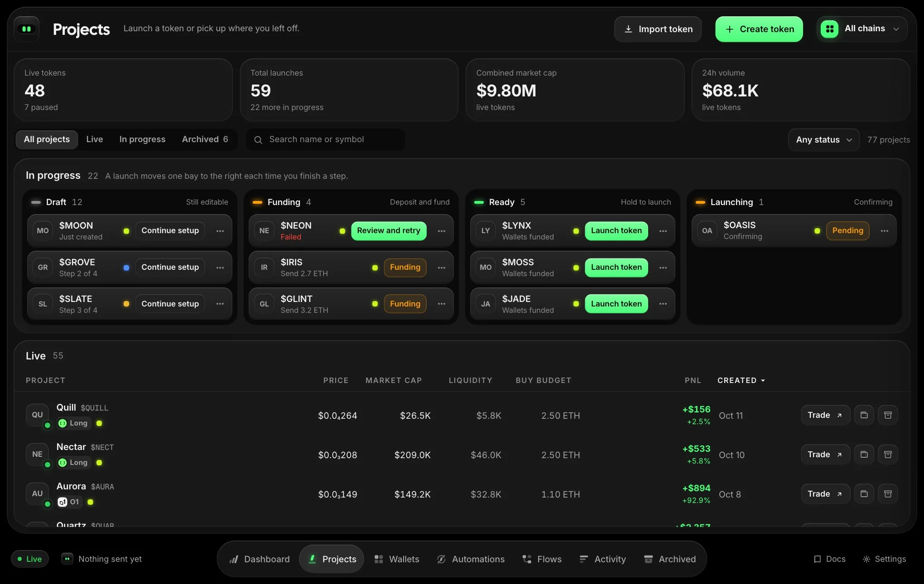
Task: Click the wallet icon in Nectar row
Action: pos(864,455)
